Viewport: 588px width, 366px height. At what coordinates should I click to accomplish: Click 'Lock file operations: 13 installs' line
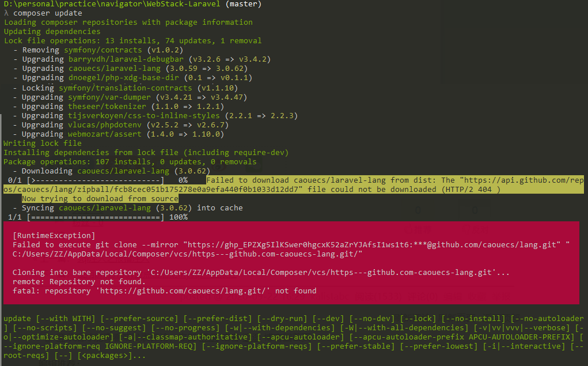(133, 40)
